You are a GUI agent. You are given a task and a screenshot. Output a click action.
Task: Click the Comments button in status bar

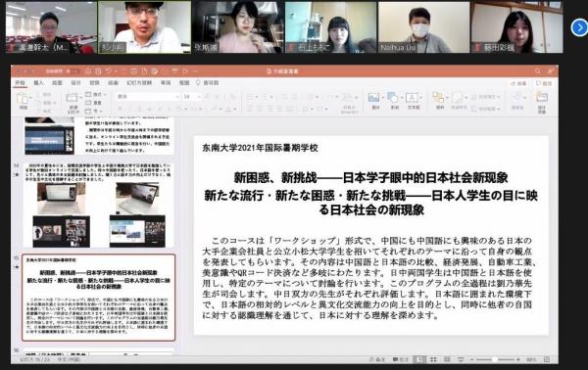[401, 359]
